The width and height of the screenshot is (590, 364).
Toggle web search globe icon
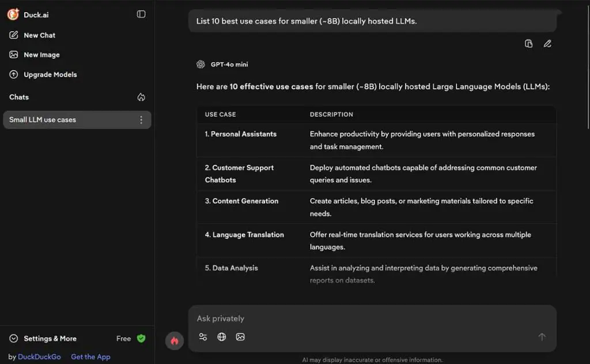(x=222, y=337)
